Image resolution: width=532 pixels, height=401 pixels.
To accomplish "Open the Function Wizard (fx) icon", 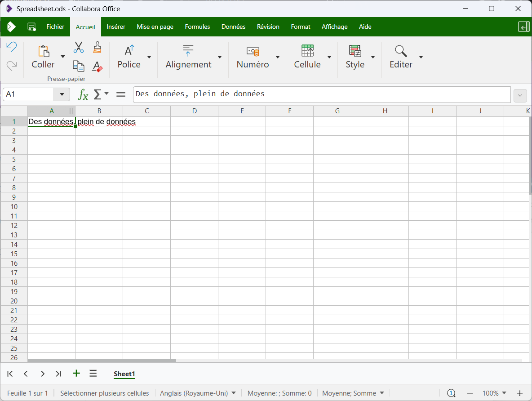I will pos(83,94).
